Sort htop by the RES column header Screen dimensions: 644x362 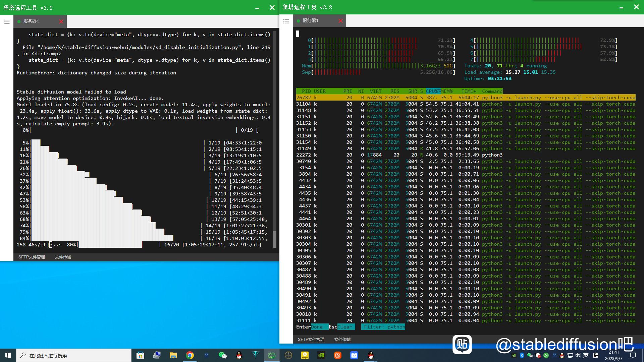(x=395, y=91)
